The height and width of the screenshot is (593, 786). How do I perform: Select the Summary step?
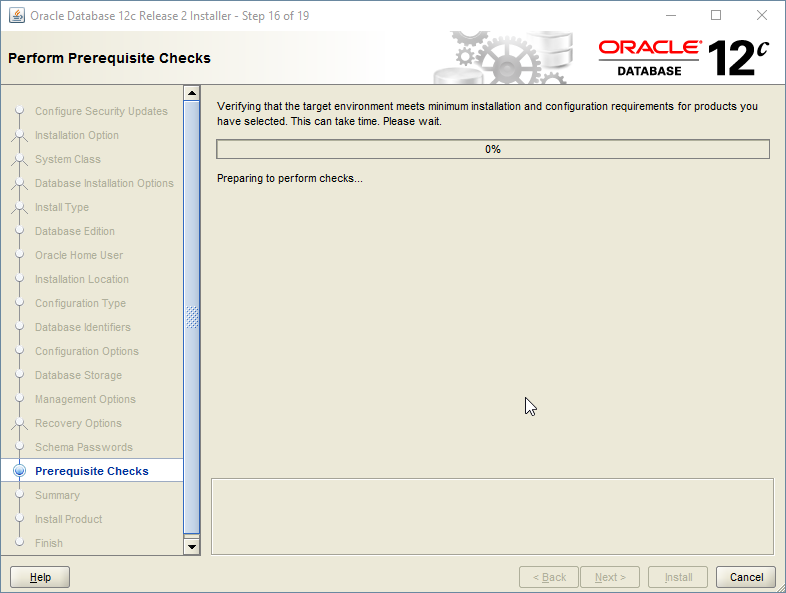click(57, 495)
